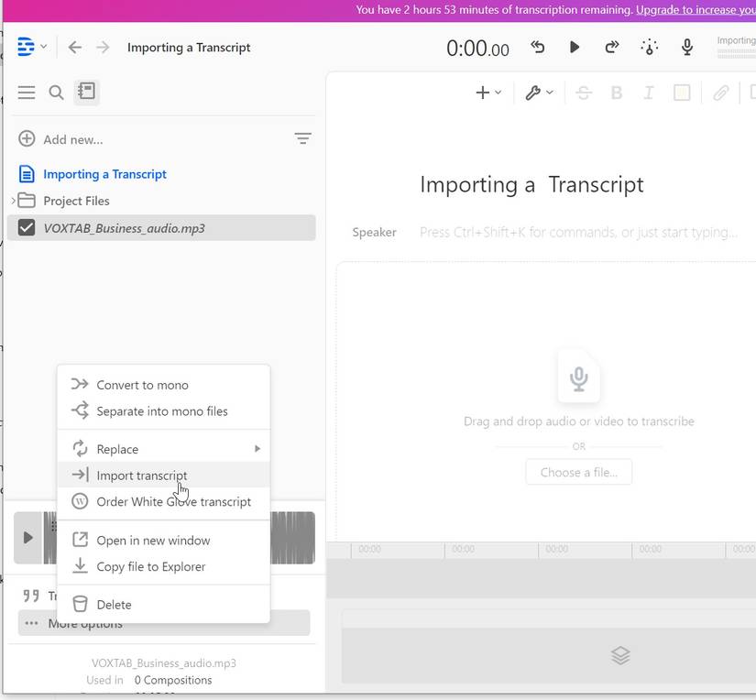Click the Choose a file button

tap(578, 472)
